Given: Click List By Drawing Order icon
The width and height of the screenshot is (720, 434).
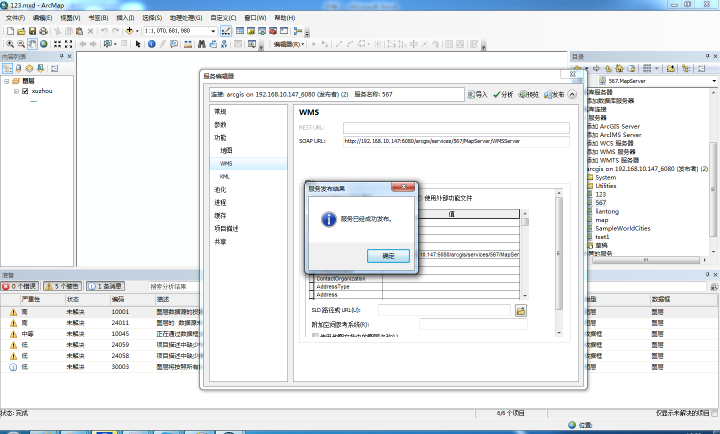Looking at the screenshot, I should pyautogui.click(x=7, y=68).
